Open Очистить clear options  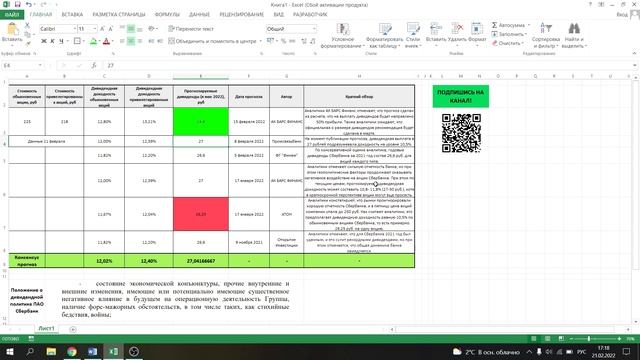pos(507,43)
